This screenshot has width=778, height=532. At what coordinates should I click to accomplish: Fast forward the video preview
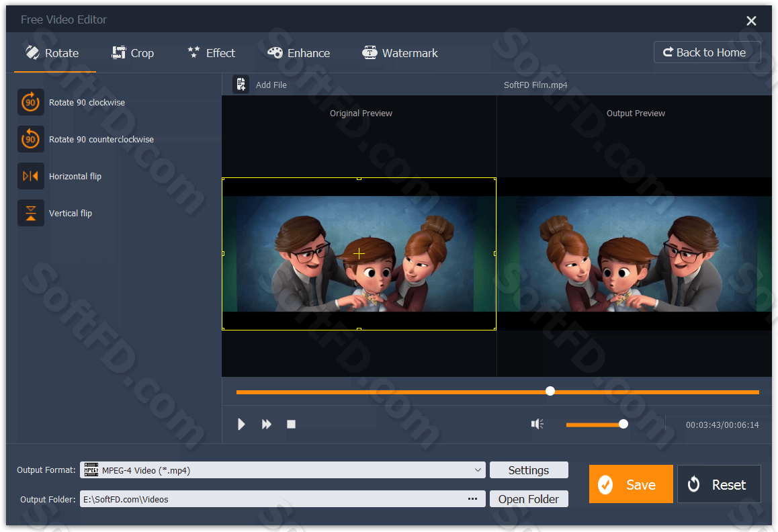tap(267, 425)
